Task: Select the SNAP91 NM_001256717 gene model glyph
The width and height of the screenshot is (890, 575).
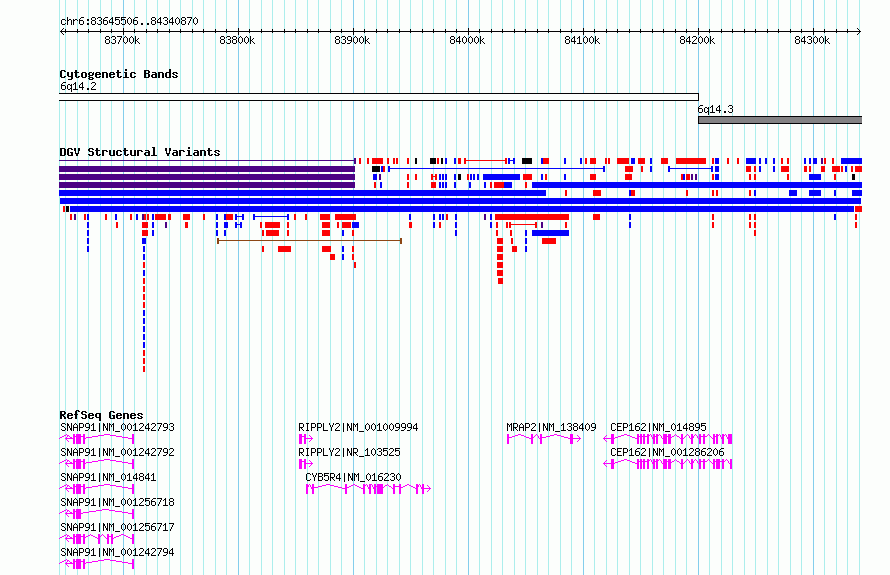Action: click(96, 539)
